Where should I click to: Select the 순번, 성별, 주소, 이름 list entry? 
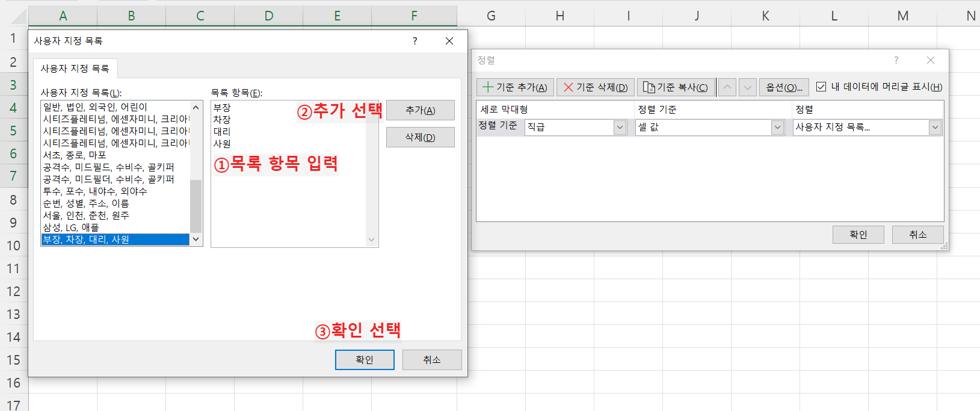coord(116,203)
